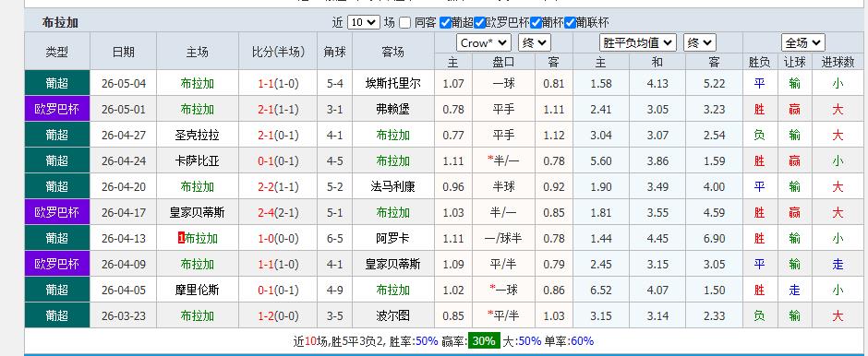Image resolution: width=868 pixels, height=356 pixels.
Task: Click the 胜率:50% statistic
Action: tap(414, 341)
